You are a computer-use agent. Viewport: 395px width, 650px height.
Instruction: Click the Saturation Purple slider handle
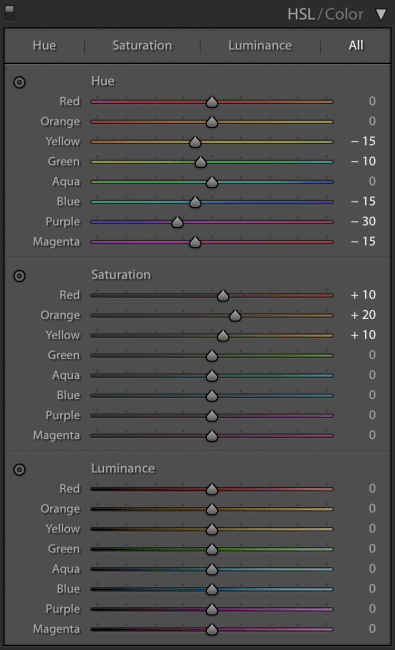(x=212, y=415)
